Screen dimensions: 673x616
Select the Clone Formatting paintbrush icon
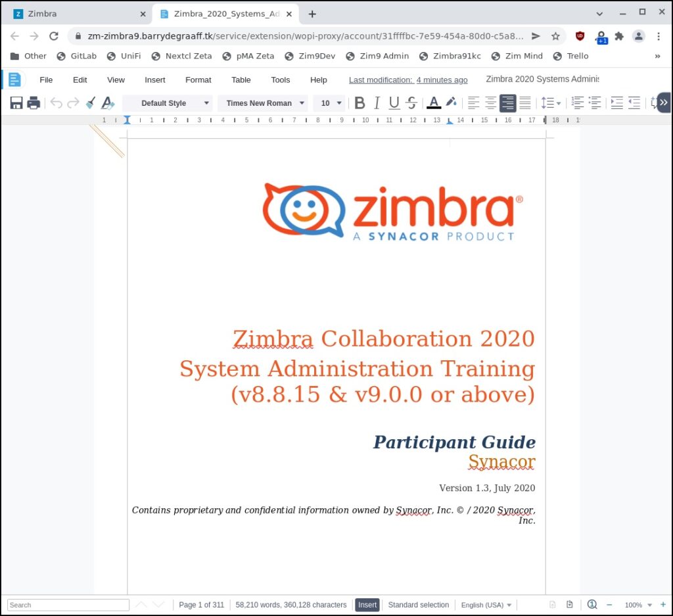(x=91, y=103)
